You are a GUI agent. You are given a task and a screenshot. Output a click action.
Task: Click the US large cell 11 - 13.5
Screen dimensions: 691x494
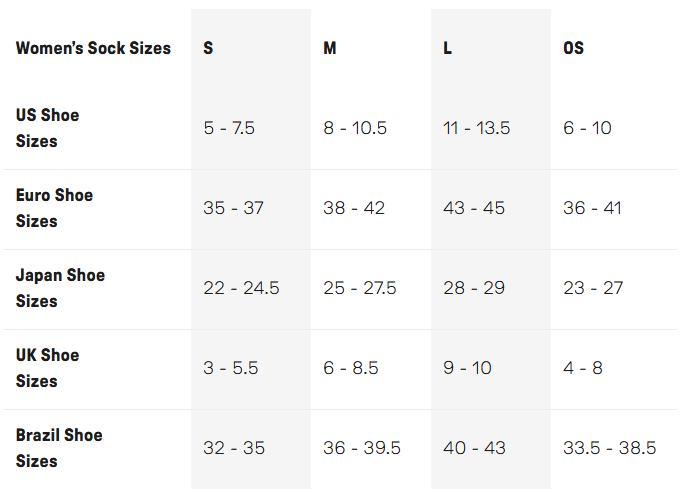pyautogui.click(x=477, y=128)
